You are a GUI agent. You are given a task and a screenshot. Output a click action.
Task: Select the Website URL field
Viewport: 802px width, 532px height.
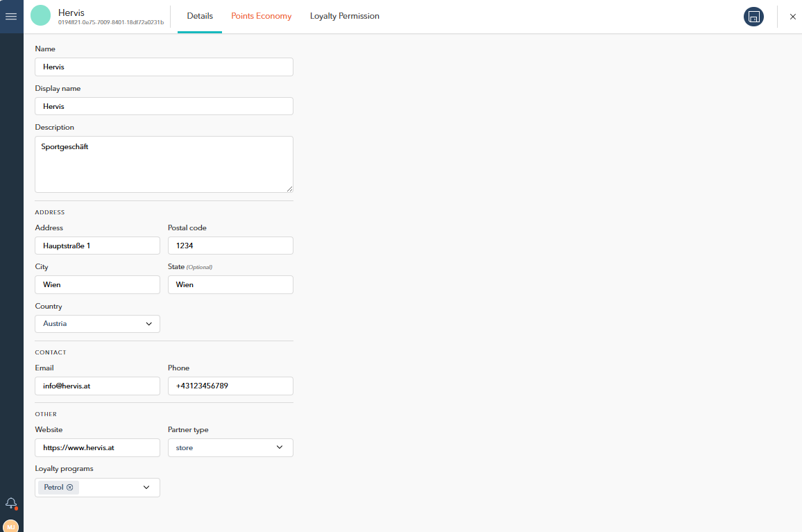pyautogui.click(x=97, y=447)
